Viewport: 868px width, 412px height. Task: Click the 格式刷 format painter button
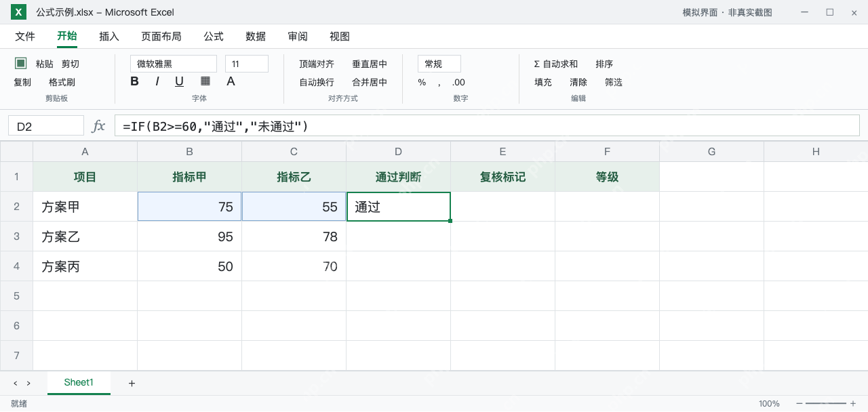pos(62,83)
